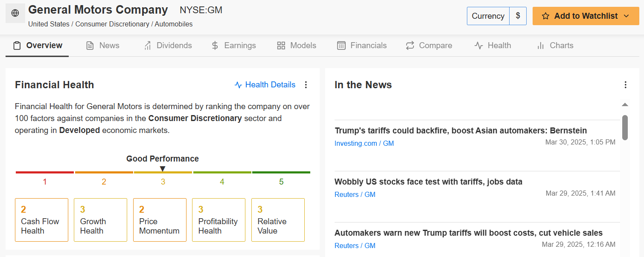Expand the Add to Watchlist dropdown arrow
The height and width of the screenshot is (257, 644).
627,16
